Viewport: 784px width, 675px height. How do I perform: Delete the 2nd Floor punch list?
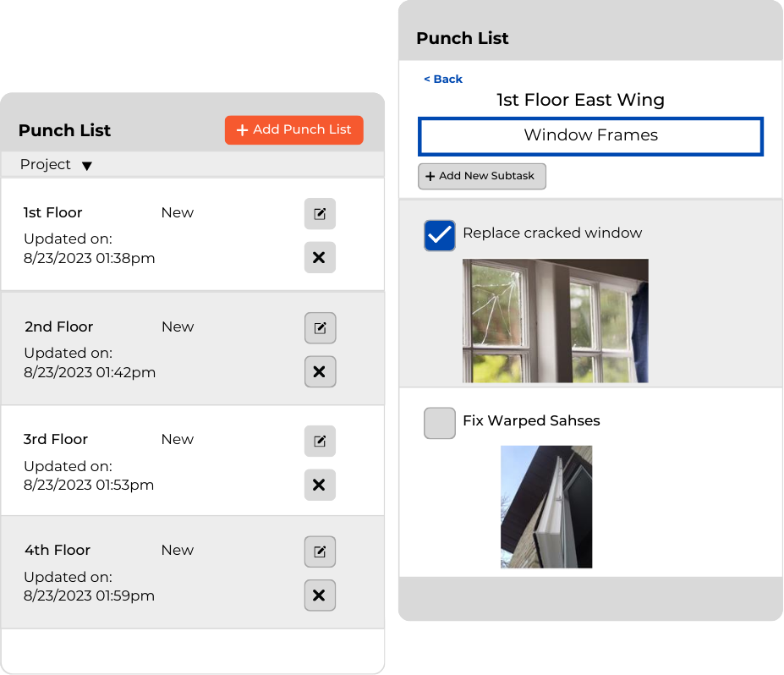click(x=320, y=371)
